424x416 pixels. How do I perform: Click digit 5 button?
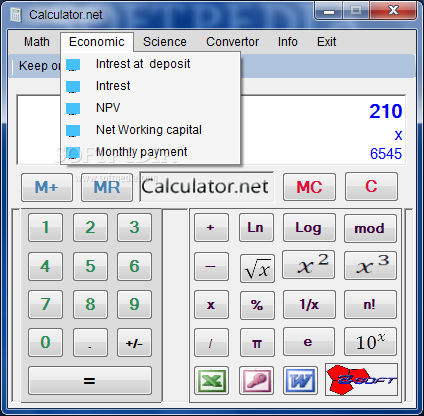tap(90, 266)
